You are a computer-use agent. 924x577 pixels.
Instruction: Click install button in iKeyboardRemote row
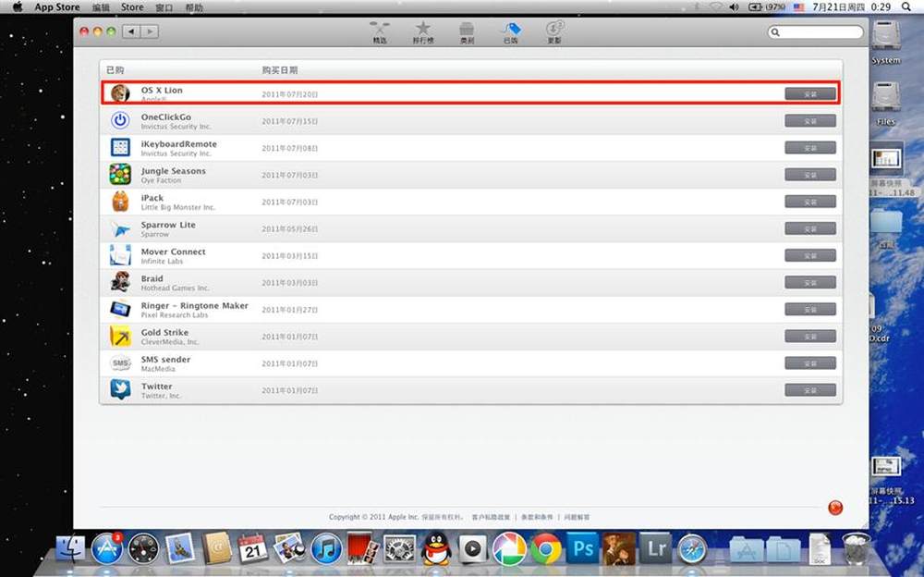pyautogui.click(x=809, y=148)
